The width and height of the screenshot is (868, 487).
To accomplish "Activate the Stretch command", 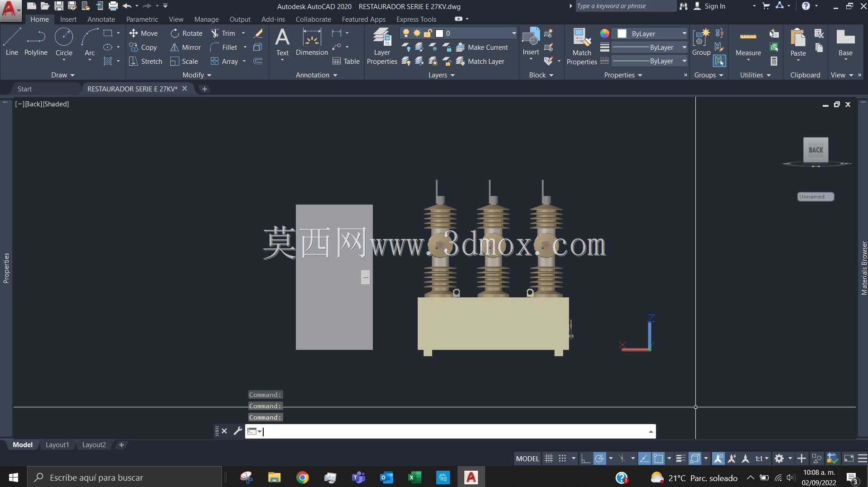I will tap(145, 61).
